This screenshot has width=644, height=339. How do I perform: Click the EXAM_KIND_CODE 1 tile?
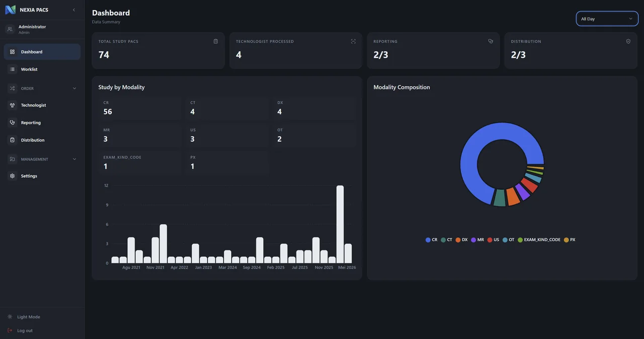(140, 163)
